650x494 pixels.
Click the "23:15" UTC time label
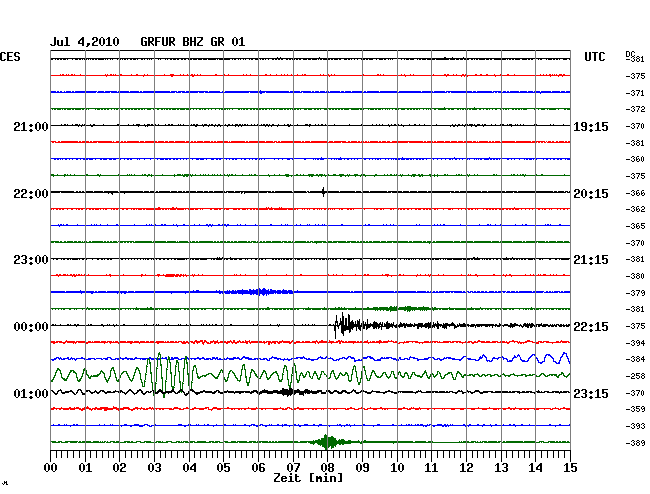pos(591,393)
